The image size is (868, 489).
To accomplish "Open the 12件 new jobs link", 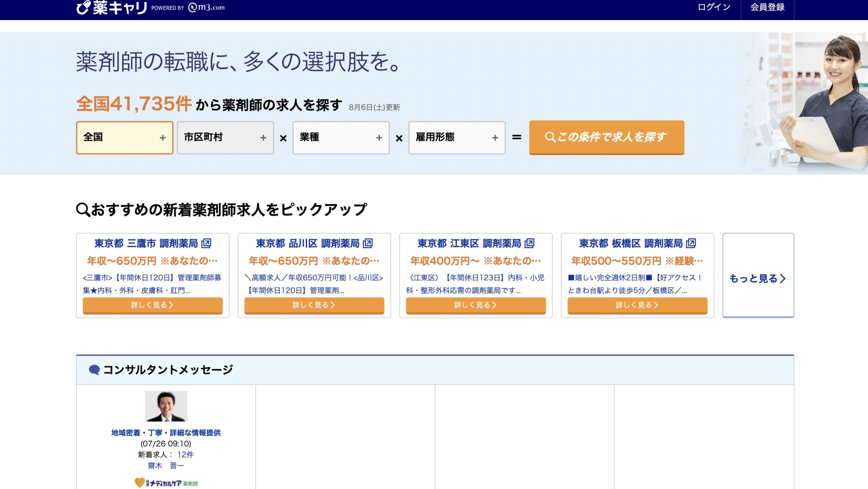I will point(185,455).
